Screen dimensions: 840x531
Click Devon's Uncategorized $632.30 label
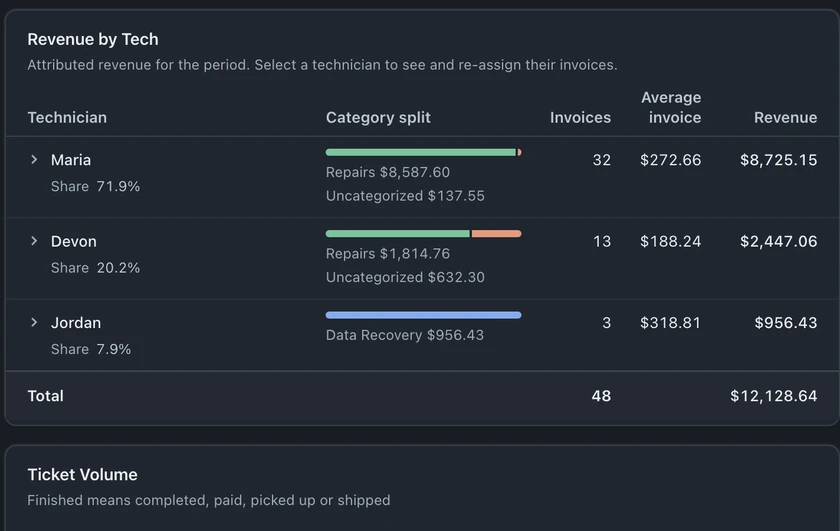coord(405,278)
